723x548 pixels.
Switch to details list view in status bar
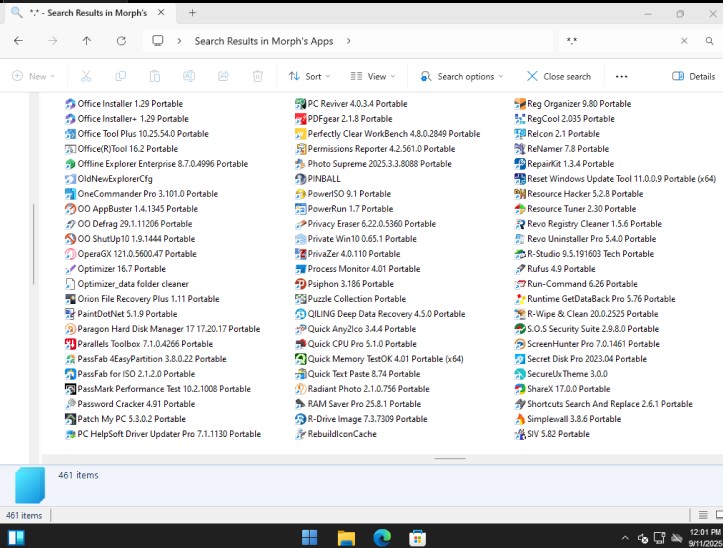pyautogui.click(x=703, y=515)
